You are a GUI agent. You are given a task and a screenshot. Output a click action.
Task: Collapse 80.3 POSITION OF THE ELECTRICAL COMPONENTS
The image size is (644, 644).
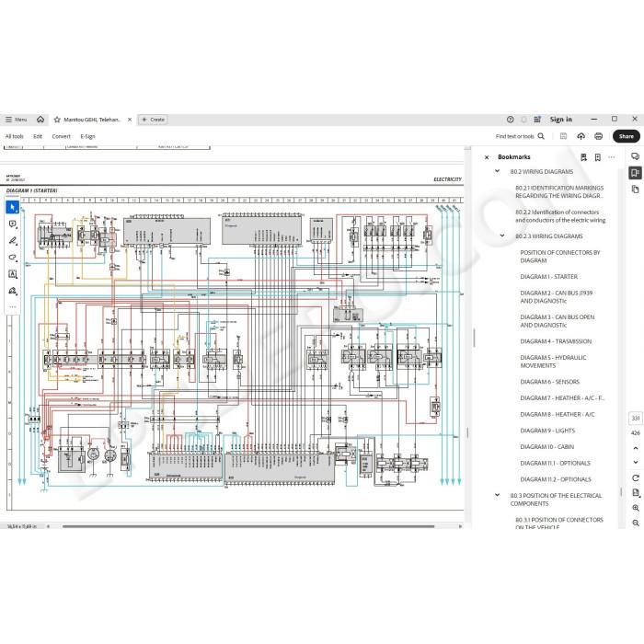pyautogui.click(x=497, y=495)
